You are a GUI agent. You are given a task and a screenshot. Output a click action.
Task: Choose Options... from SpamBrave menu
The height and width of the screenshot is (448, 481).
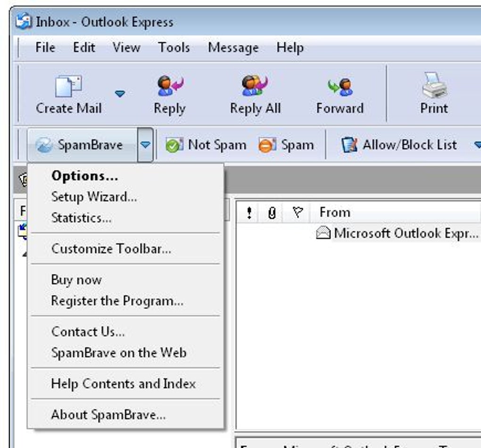tap(126, 176)
